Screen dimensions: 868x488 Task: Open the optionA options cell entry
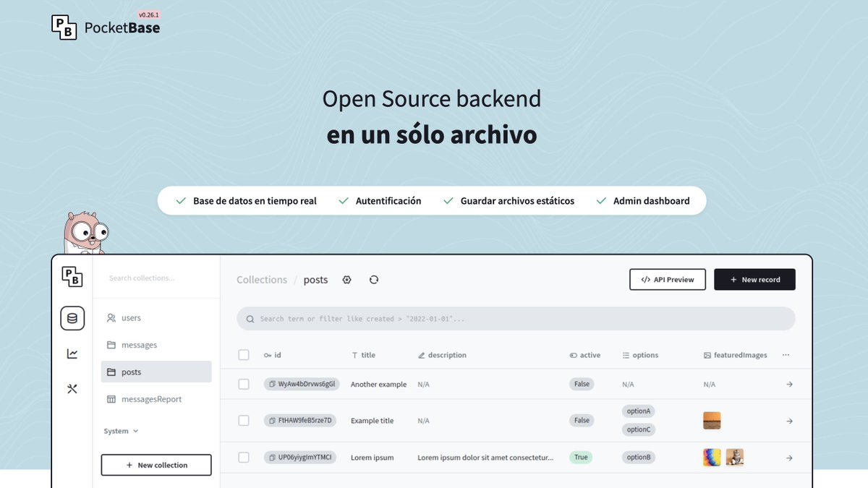tap(638, 411)
